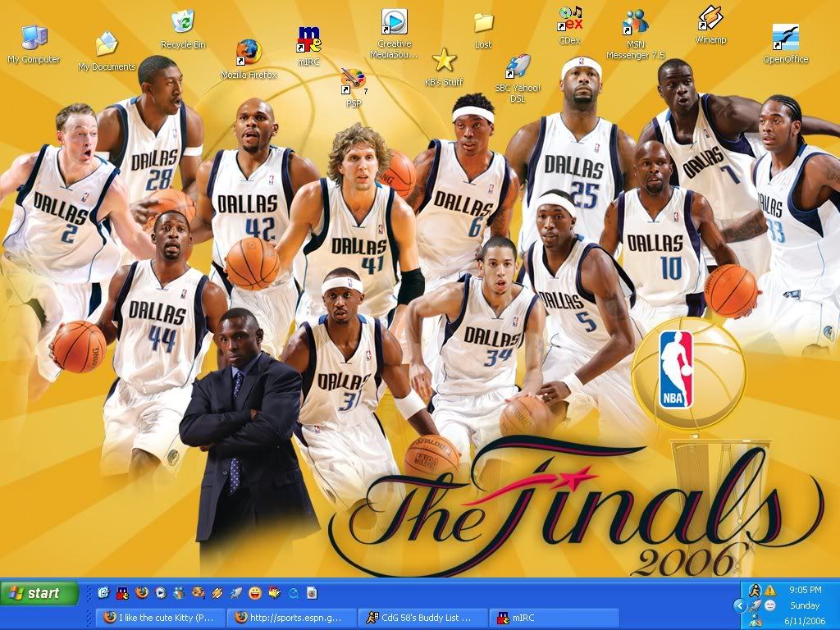Select the SBC Yahoo! DSL desktop shortcut
This screenshot has height=630, width=840.
(518, 79)
